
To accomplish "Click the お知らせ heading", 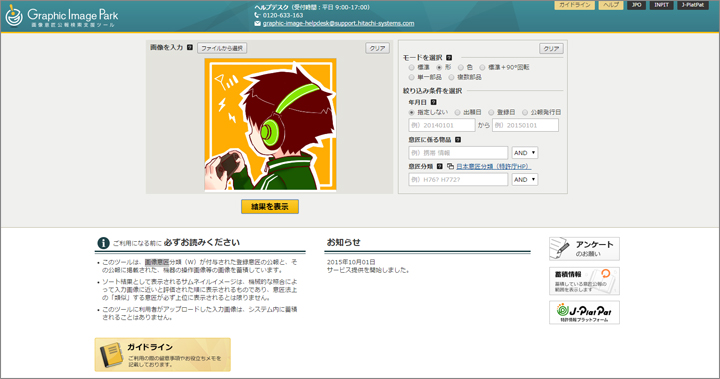I will click(343, 242).
